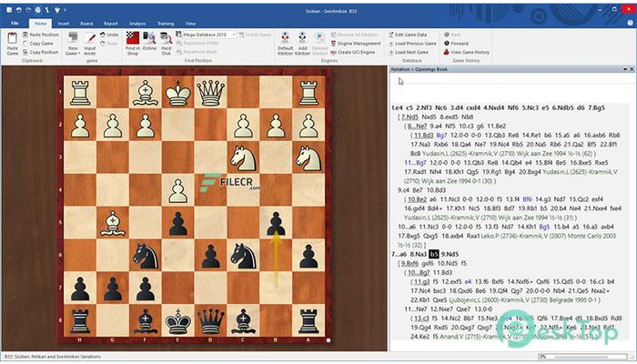Click the Undo arrow in ribbon
This screenshot has width=637, height=364.
pyautogui.click(x=102, y=35)
